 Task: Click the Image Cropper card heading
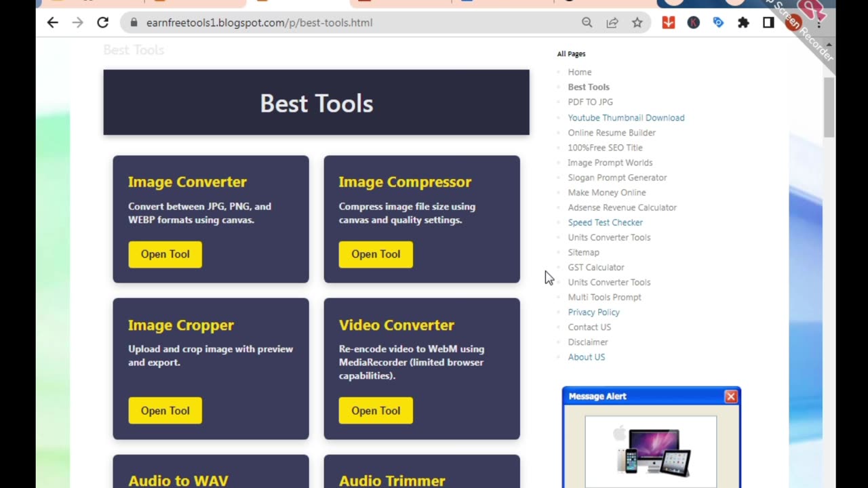(181, 325)
